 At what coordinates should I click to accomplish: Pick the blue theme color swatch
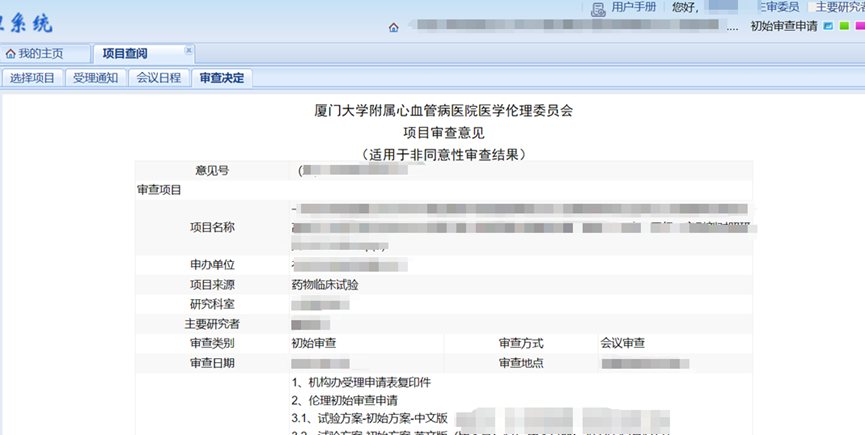(828, 26)
